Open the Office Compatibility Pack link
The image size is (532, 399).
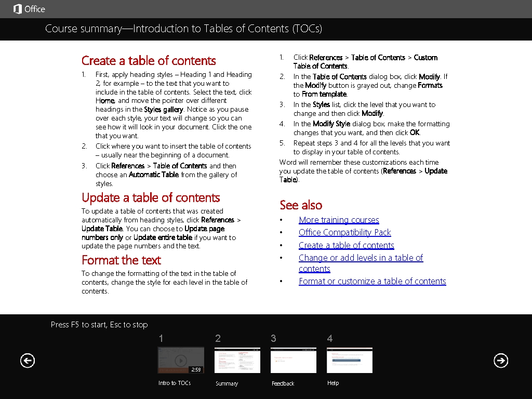point(345,232)
